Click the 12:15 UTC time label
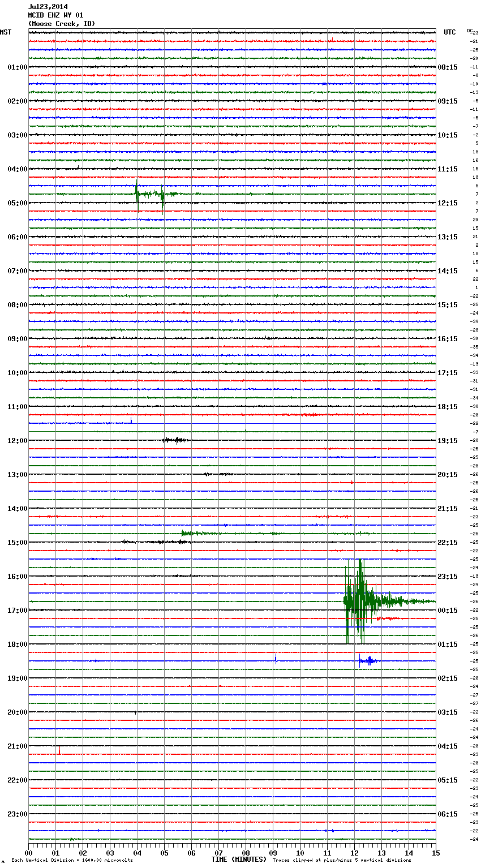Image resolution: width=481 pixels, height=868 pixels. coord(448,203)
